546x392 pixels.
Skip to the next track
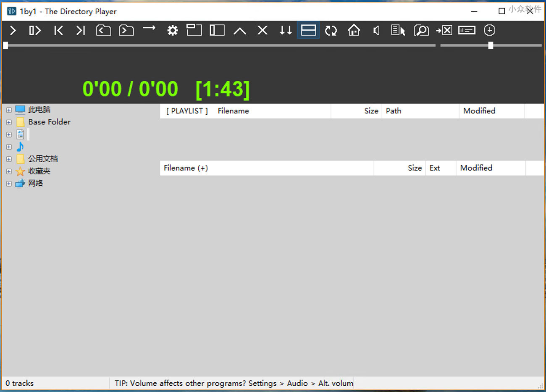coord(81,30)
